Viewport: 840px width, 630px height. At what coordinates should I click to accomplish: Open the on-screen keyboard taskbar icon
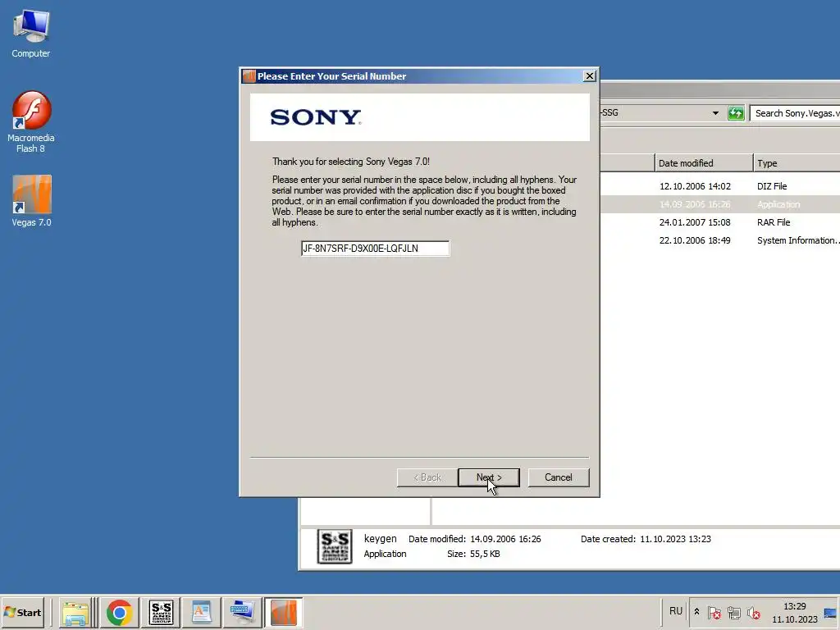coord(242,612)
